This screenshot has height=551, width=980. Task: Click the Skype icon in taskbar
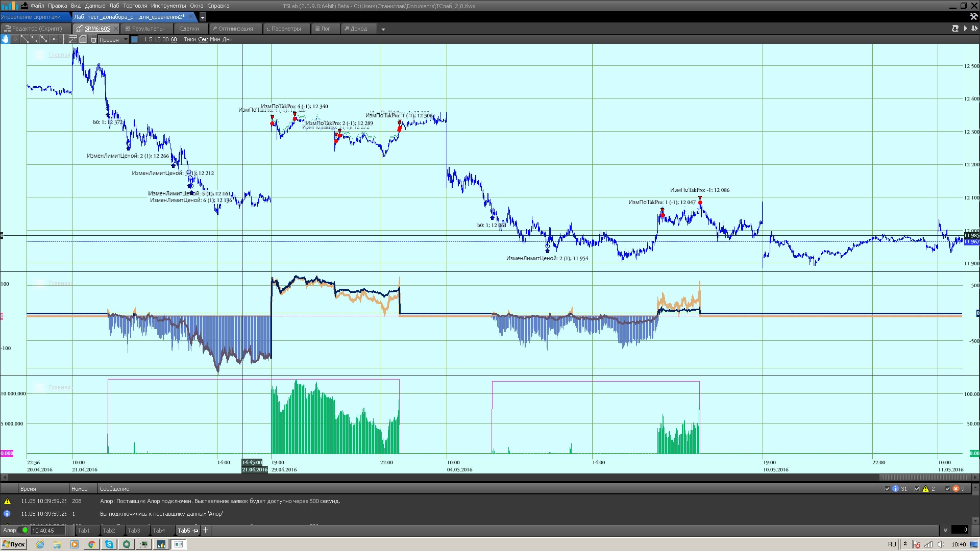[109, 544]
